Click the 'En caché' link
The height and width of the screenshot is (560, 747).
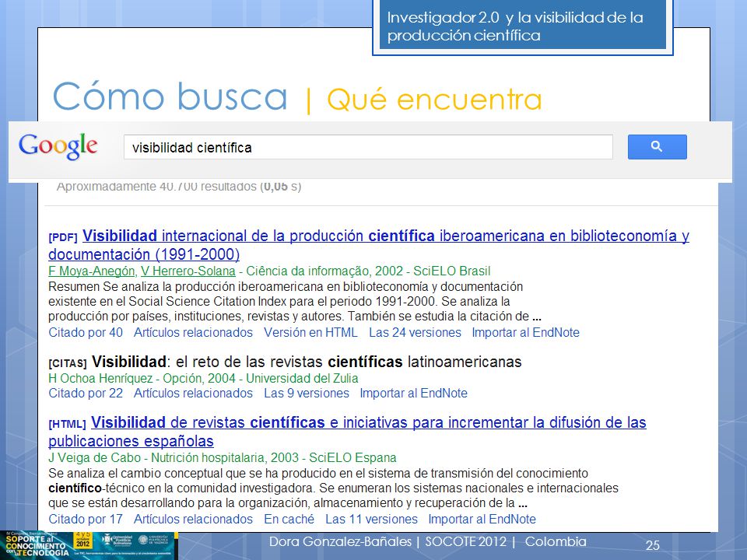[x=289, y=519]
